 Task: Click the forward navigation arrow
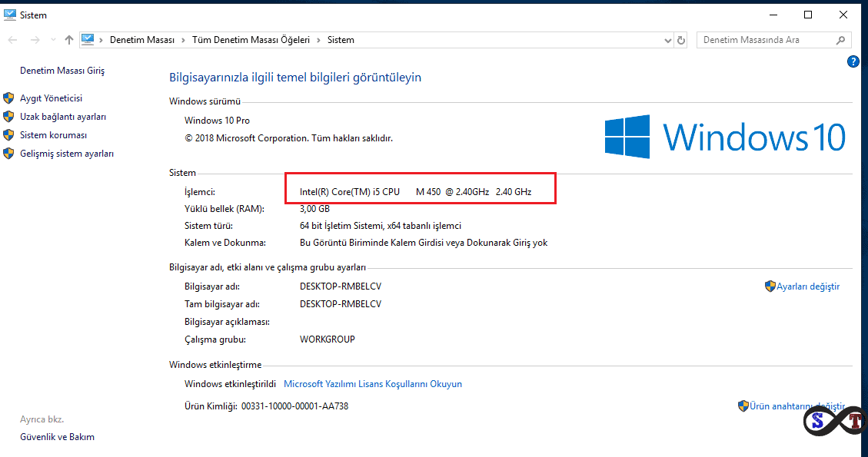click(35, 40)
